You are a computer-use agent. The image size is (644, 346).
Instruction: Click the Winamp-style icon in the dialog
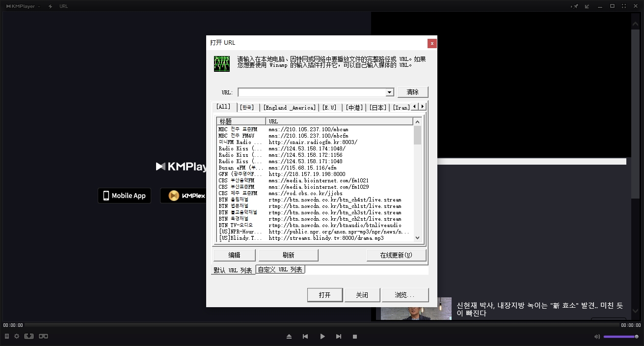pos(222,64)
